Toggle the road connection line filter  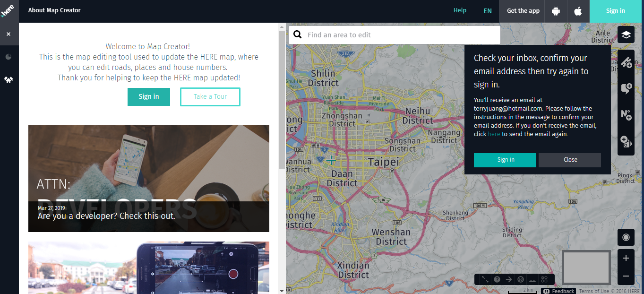pos(485,279)
